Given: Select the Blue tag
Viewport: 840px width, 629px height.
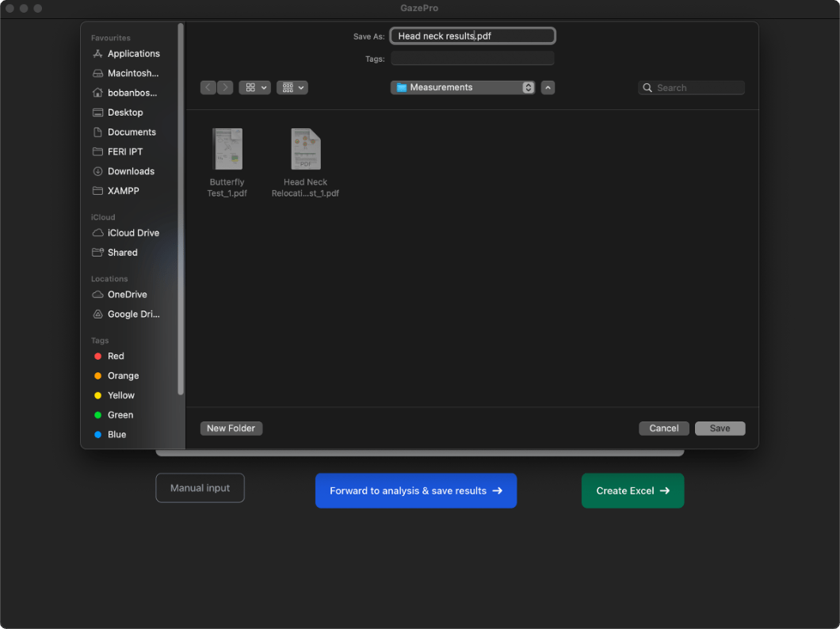Looking at the screenshot, I should [110, 435].
